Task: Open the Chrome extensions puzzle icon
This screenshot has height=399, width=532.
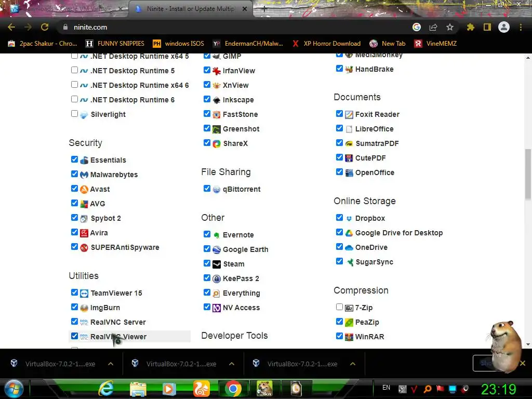Action: pos(470,27)
